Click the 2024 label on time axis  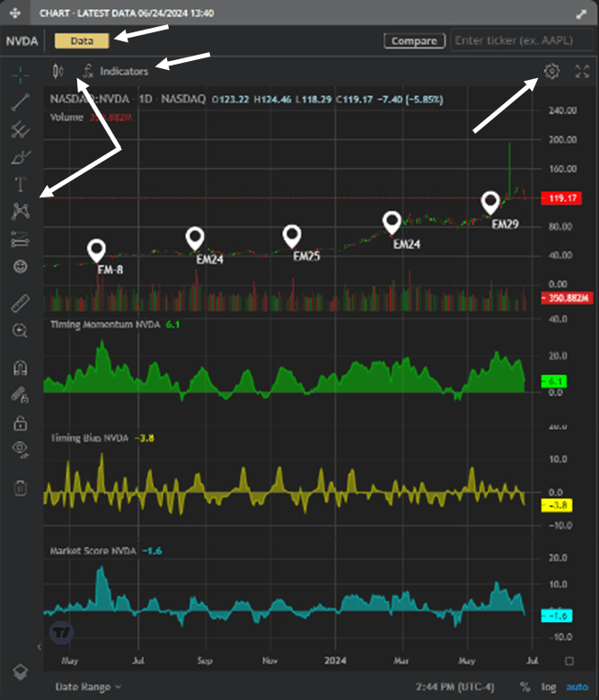point(335,661)
